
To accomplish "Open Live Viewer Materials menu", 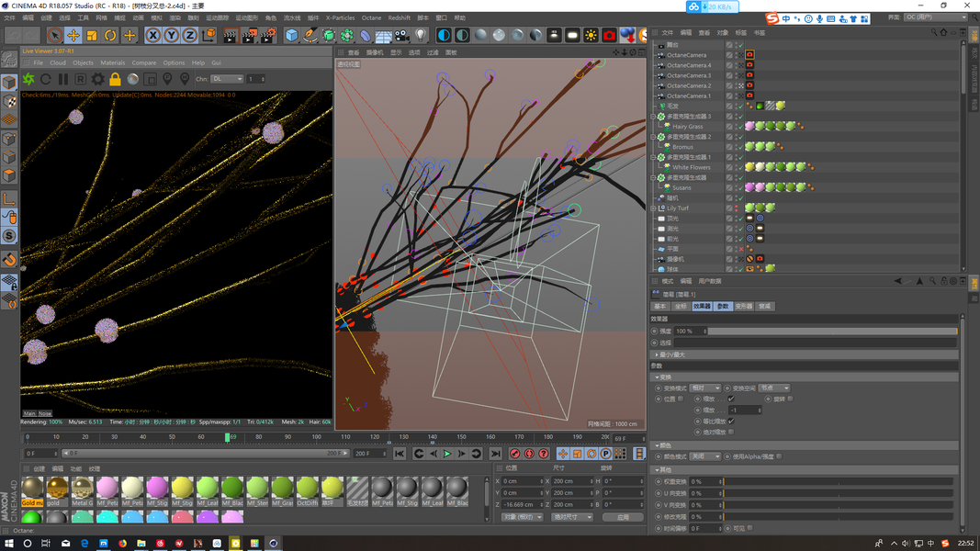I will 112,63.
